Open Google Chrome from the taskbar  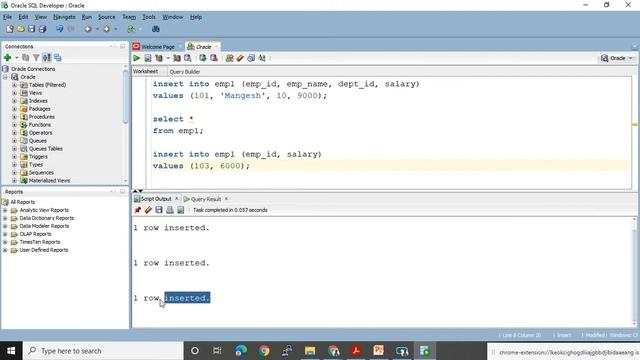tap(264, 351)
